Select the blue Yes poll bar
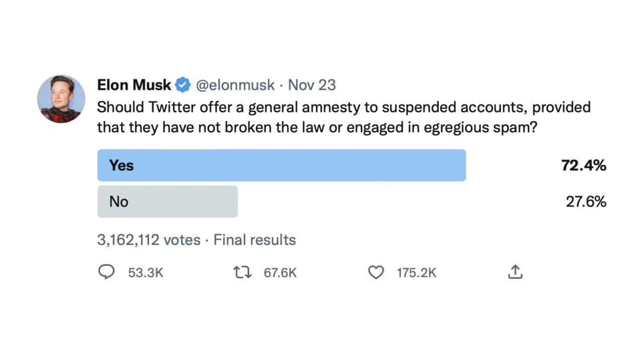Image resolution: width=644 pixels, height=362 pixels. [x=281, y=165]
